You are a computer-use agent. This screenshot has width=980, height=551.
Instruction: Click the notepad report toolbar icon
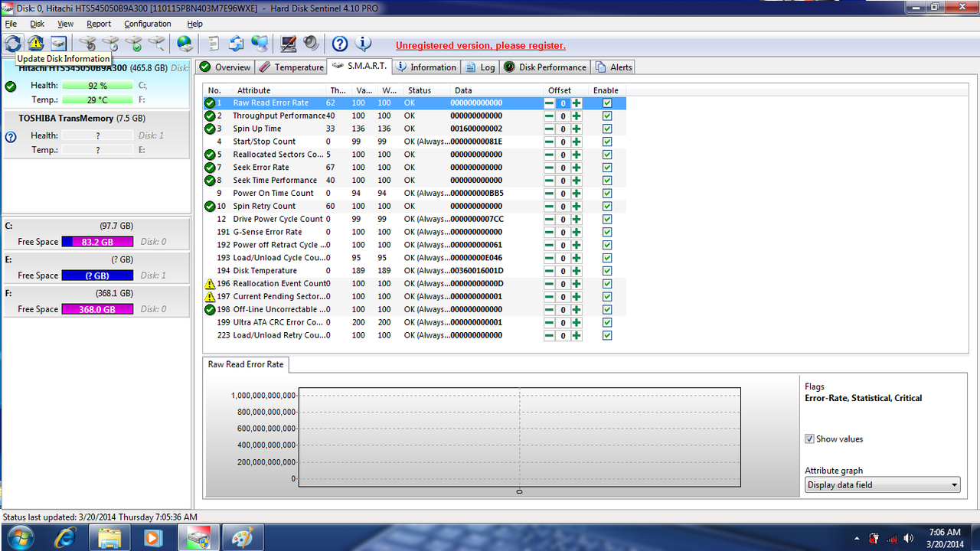click(214, 44)
